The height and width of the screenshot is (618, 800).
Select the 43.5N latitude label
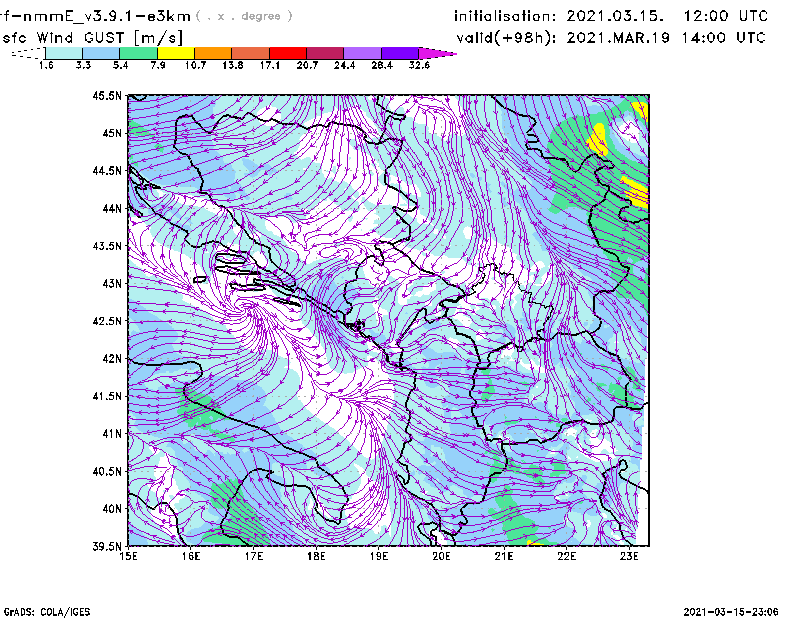tap(107, 246)
